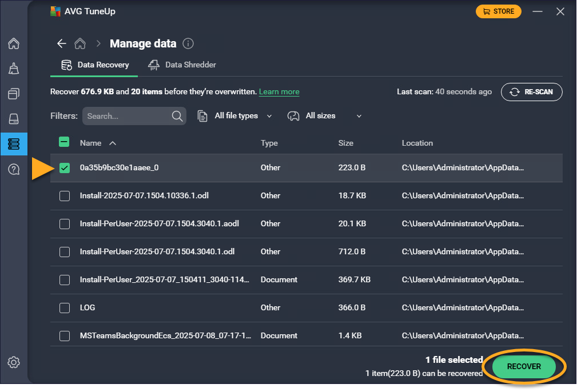Toggle the select-all checkbox in the header
Screen dimensions: 577x392
coord(65,143)
